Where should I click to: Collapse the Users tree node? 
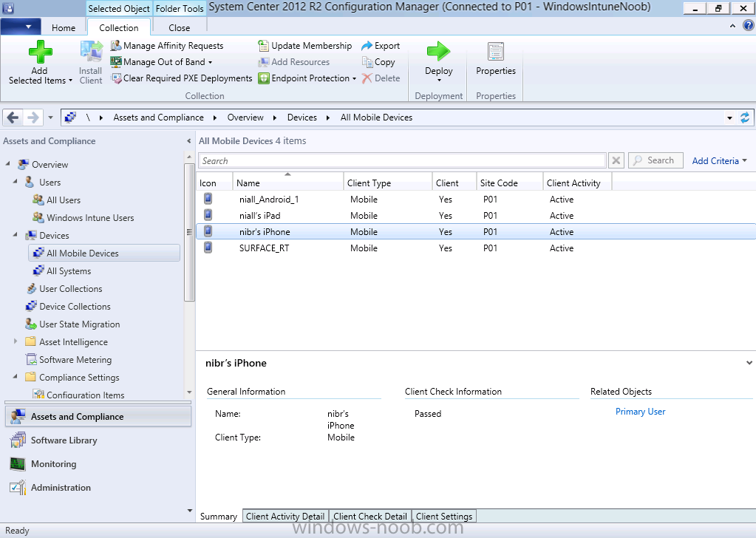click(16, 182)
